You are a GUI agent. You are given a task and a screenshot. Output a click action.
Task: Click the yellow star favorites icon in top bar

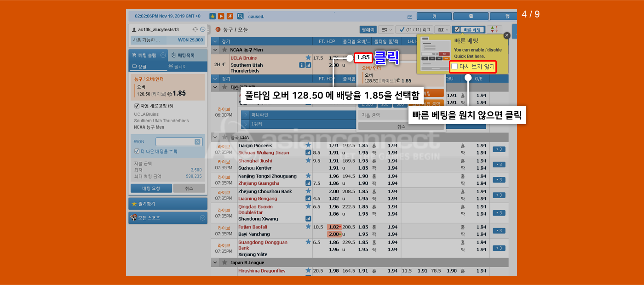point(213,16)
